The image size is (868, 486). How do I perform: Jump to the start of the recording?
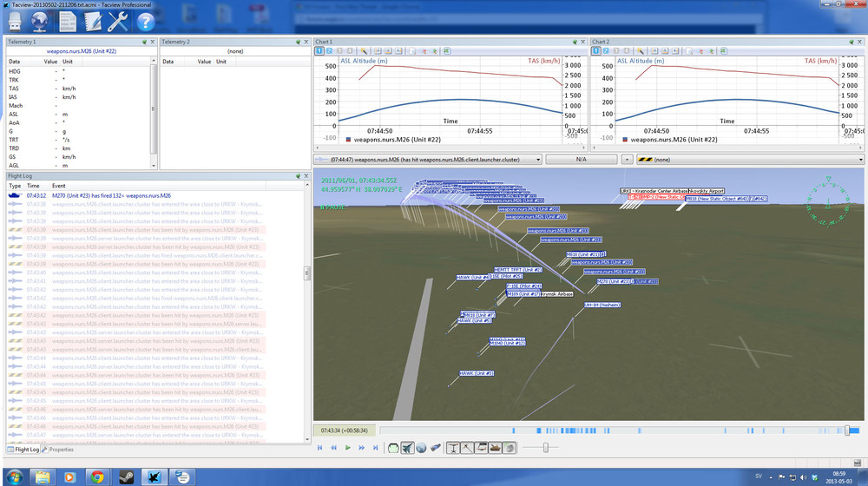(x=319, y=448)
